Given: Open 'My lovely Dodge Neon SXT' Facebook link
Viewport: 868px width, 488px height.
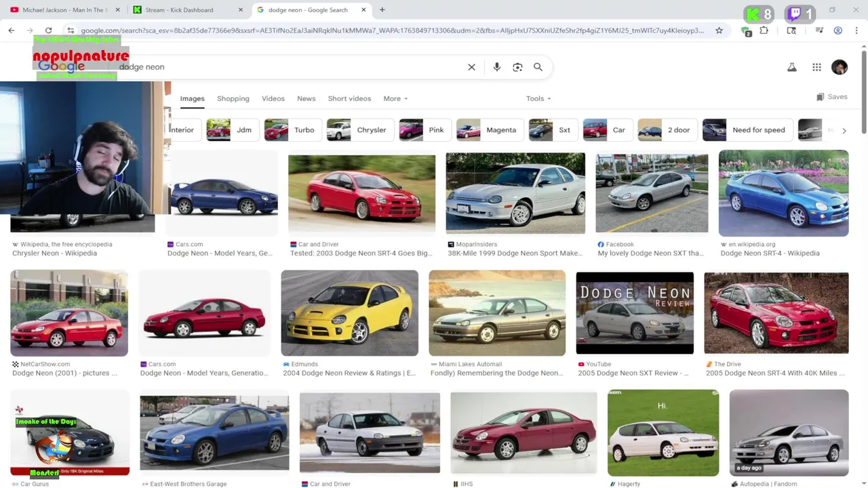Looking at the screenshot, I should pyautogui.click(x=650, y=253).
